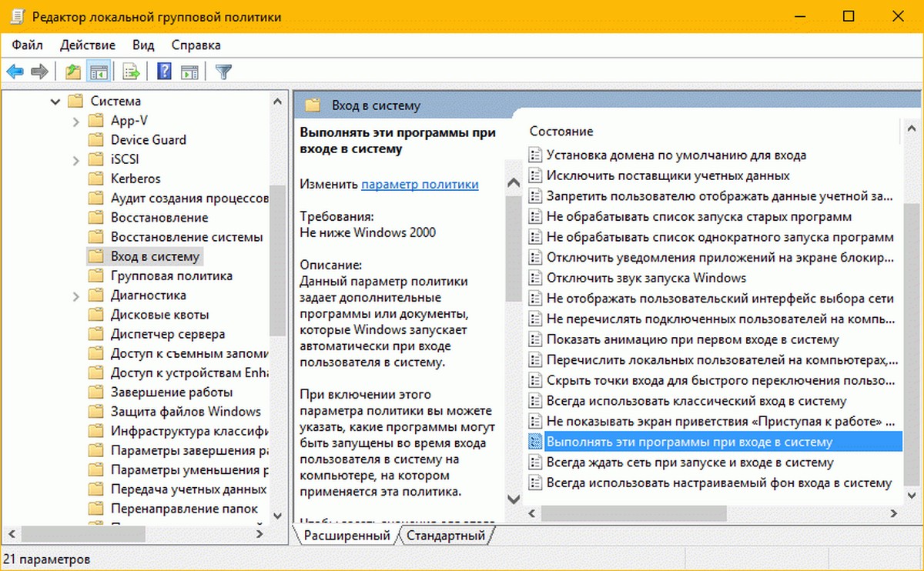Click the folder icon for 'Групповая политика'
The width and height of the screenshot is (924, 571).
coord(95,275)
